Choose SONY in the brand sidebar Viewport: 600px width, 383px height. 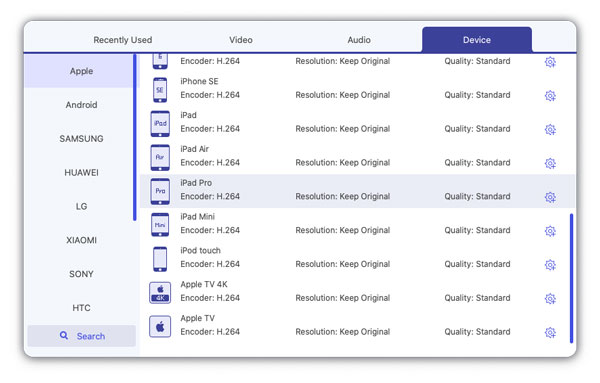click(x=81, y=274)
